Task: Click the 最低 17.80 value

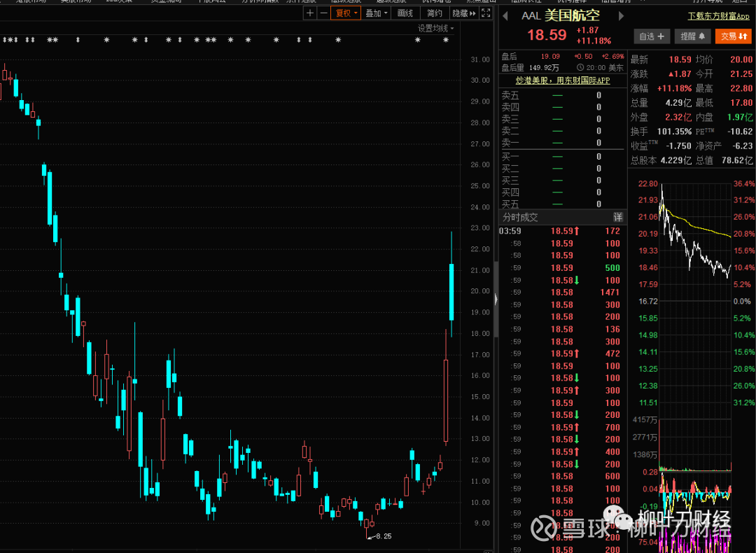Action: (741, 103)
